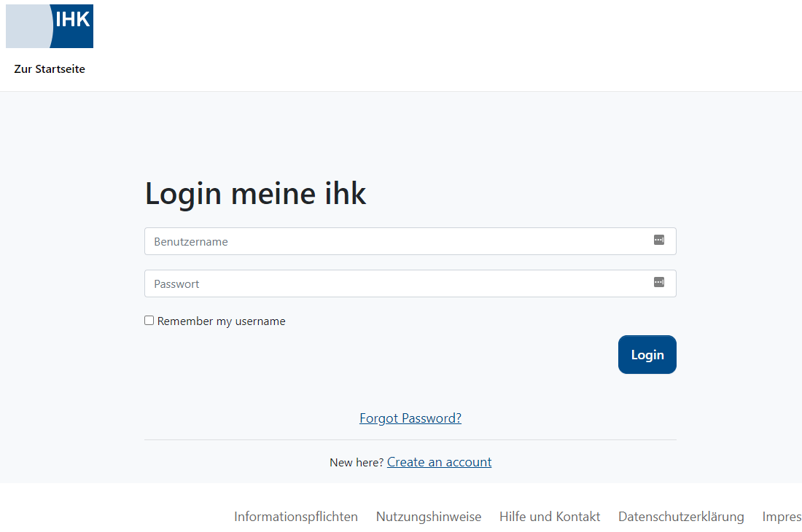
Task: Follow the Create an account link
Action: [440, 462]
